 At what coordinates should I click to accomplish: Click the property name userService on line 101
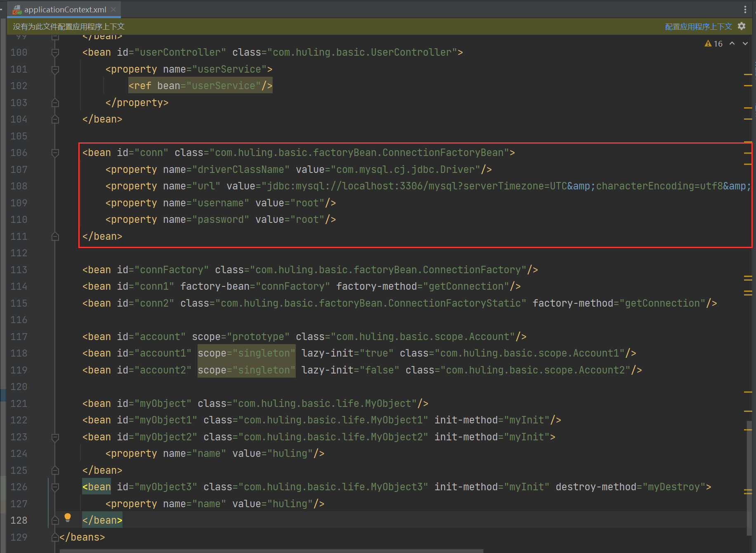pos(229,69)
